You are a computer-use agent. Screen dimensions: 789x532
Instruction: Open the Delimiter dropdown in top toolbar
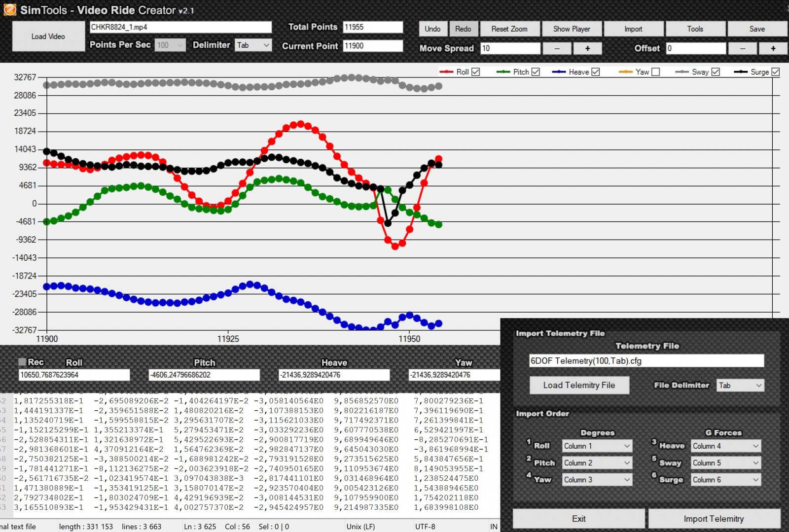point(253,45)
